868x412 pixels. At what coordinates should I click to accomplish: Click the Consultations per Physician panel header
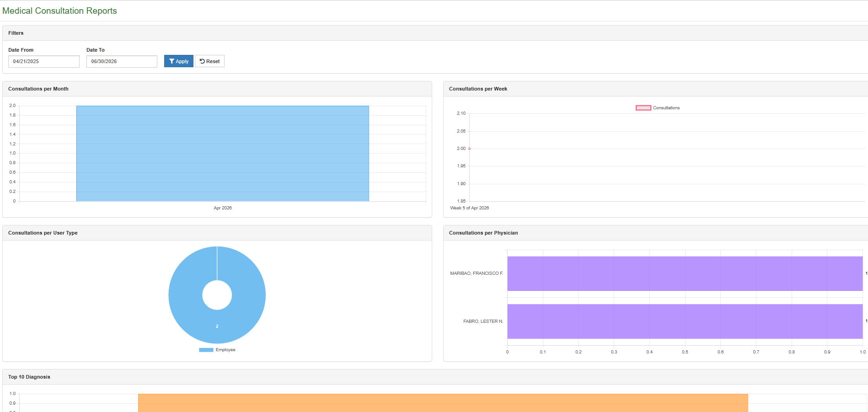point(656,233)
